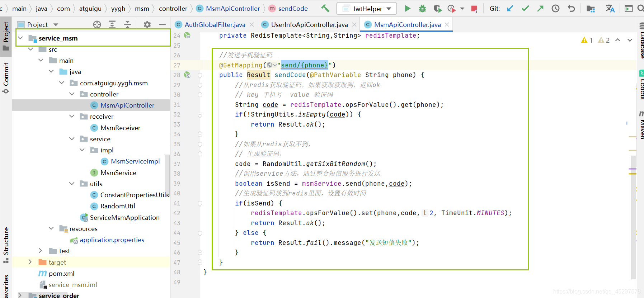Open the send/{phone} URL mapping link
644x298 pixels.
click(x=304, y=65)
